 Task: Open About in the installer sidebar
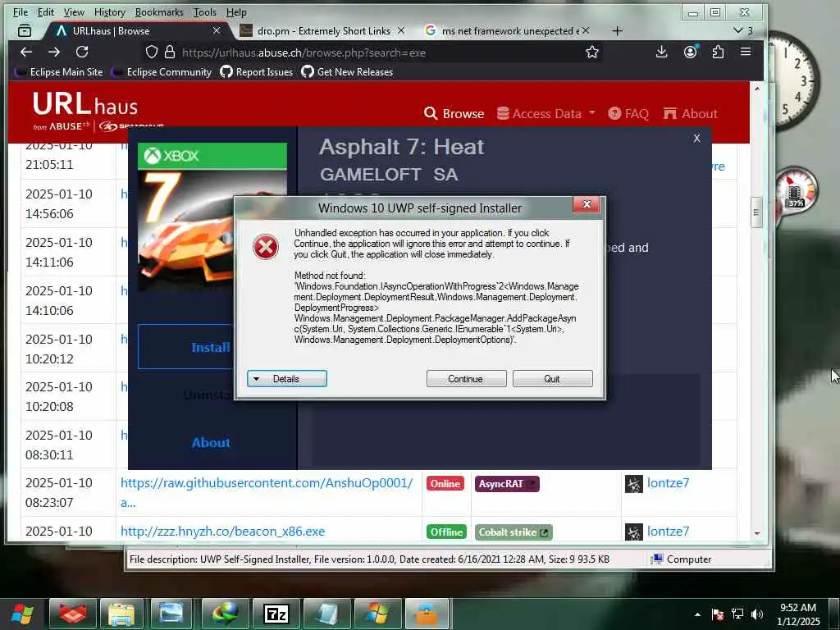click(211, 442)
